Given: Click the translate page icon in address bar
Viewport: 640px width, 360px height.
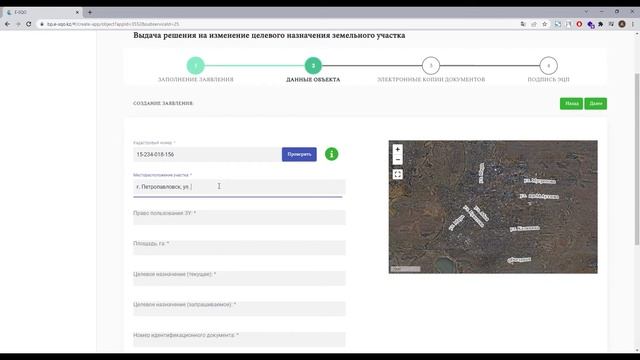Looking at the screenshot, I should point(523,24).
